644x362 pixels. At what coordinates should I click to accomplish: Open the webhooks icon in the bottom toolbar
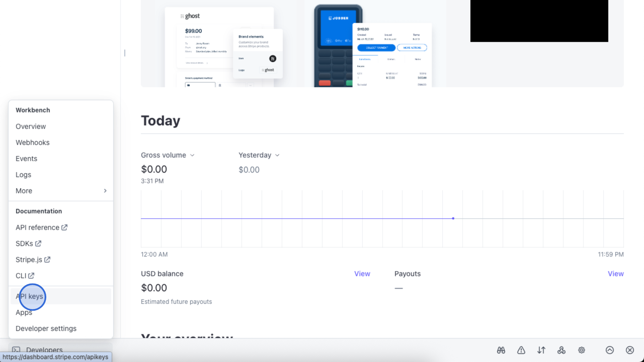pos(561,350)
